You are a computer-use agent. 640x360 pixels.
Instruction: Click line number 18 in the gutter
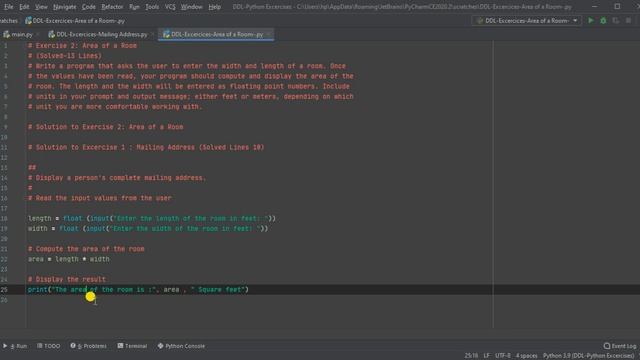pyautogui.click(x=4, y=218)
